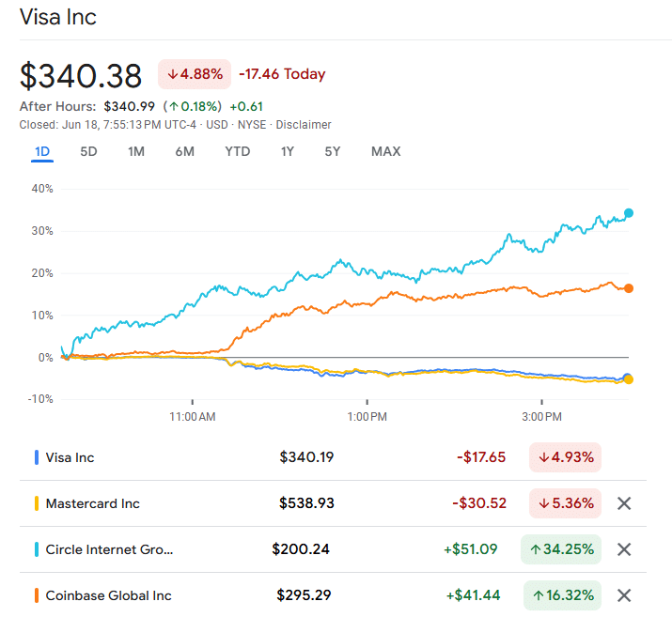This screenshot has width=672, height=617.
Task: Click the Circle cyan color legend bar
Action: (x=37, y=549)
